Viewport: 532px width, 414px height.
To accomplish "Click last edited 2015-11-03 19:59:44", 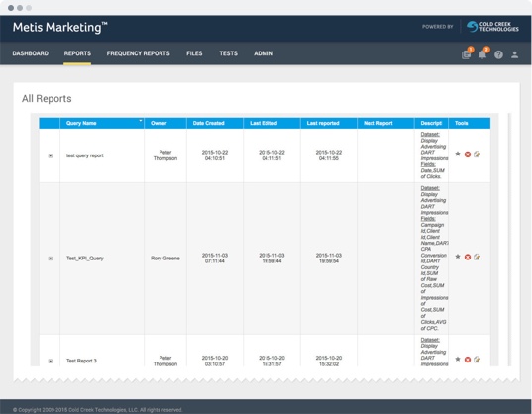I will pos(271,259).
